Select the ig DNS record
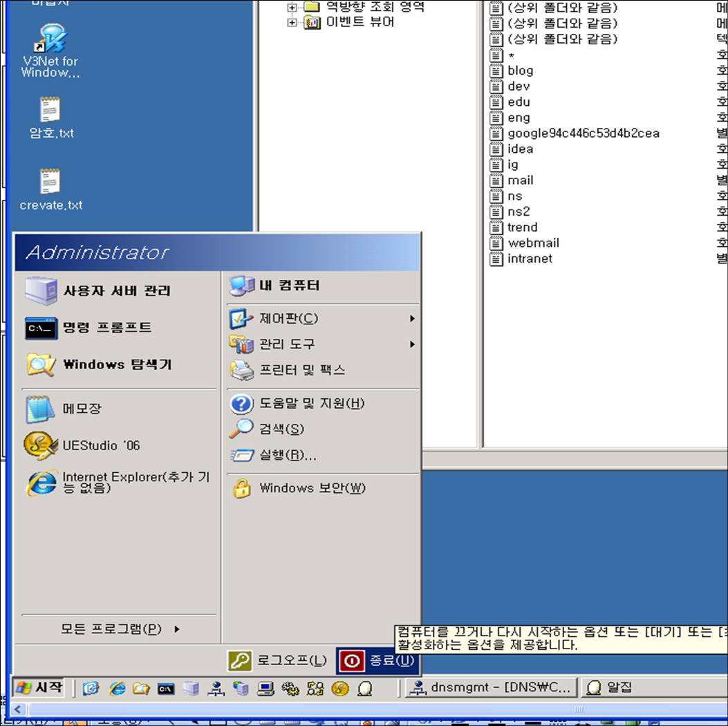The width and height of the screenshot is (728, 726). pyautogui.click(x=512, y=165)
